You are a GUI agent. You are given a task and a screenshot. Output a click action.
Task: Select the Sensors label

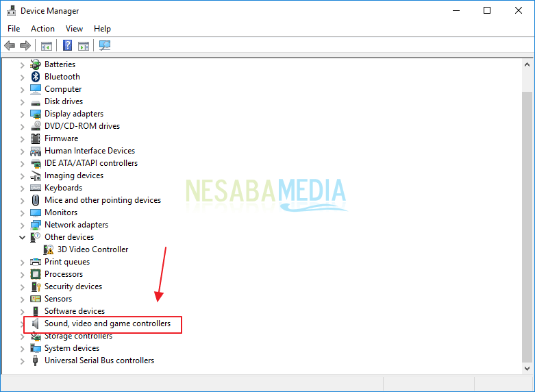58,299
